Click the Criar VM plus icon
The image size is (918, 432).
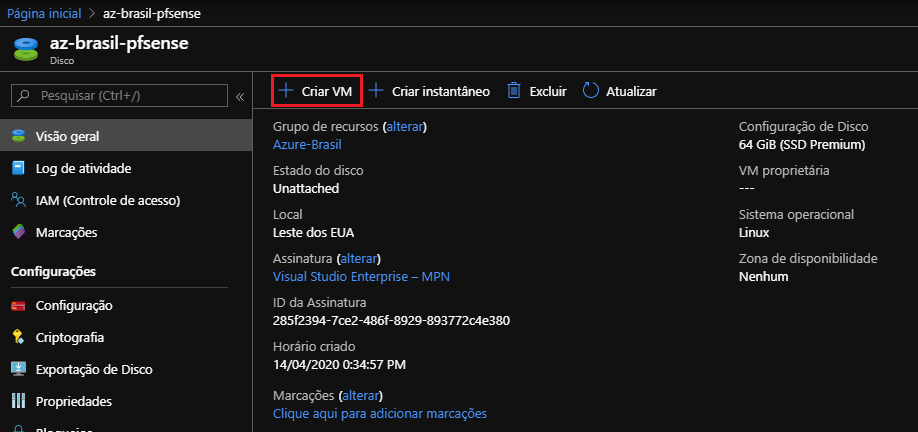pyautogui.click(x=286, y=91)
